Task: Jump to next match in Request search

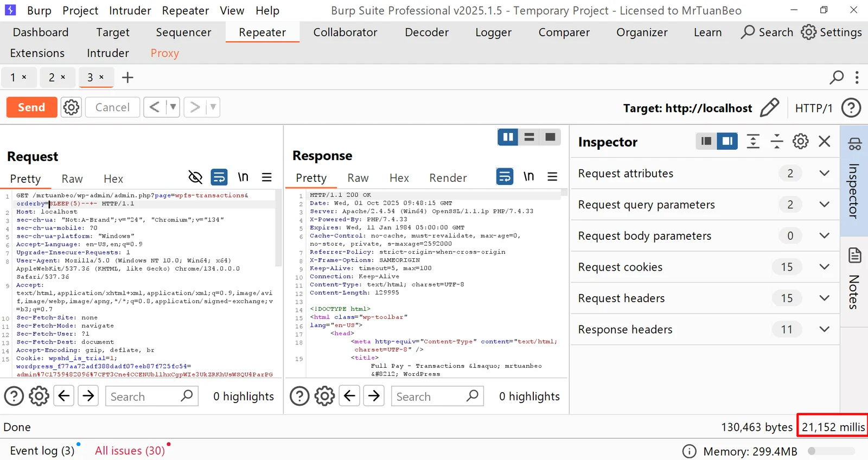Action: pos(88,396)
